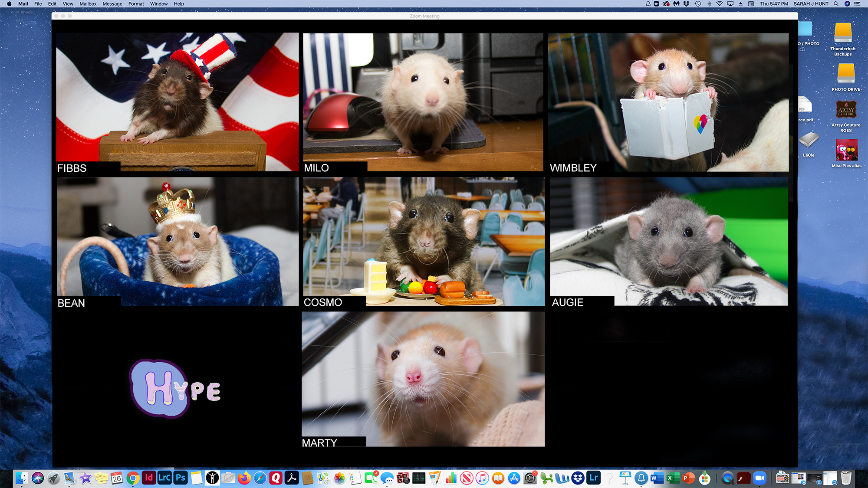Viewport: 868px width, 488px height.
Task: Open Google Chrome from the dock
Action: point(133,478)
